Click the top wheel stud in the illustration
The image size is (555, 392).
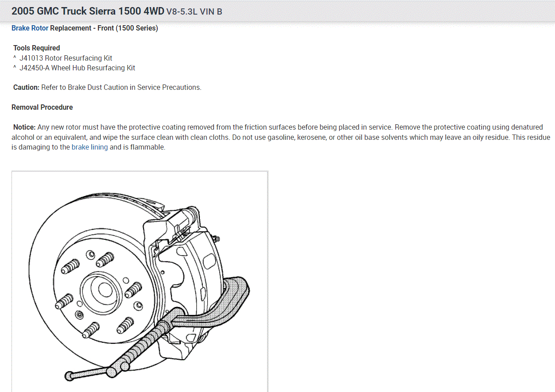(x=106, y=258)
